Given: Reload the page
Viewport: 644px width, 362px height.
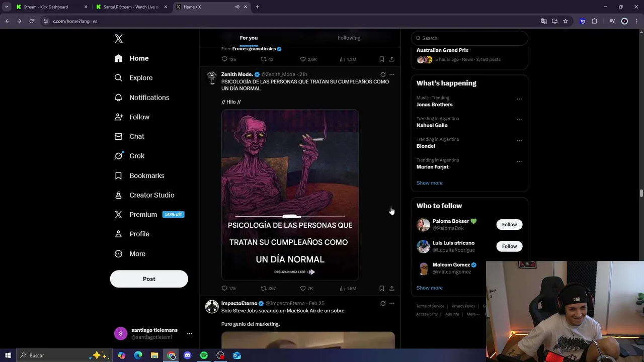Looking at the screenshot, I should tap(31, 21).
